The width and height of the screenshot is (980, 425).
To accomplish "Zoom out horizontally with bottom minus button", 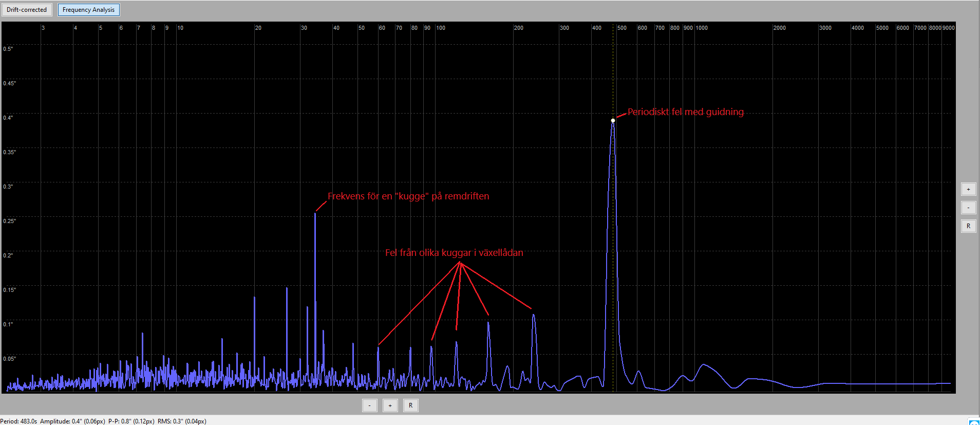I will [x=369, y=405].
